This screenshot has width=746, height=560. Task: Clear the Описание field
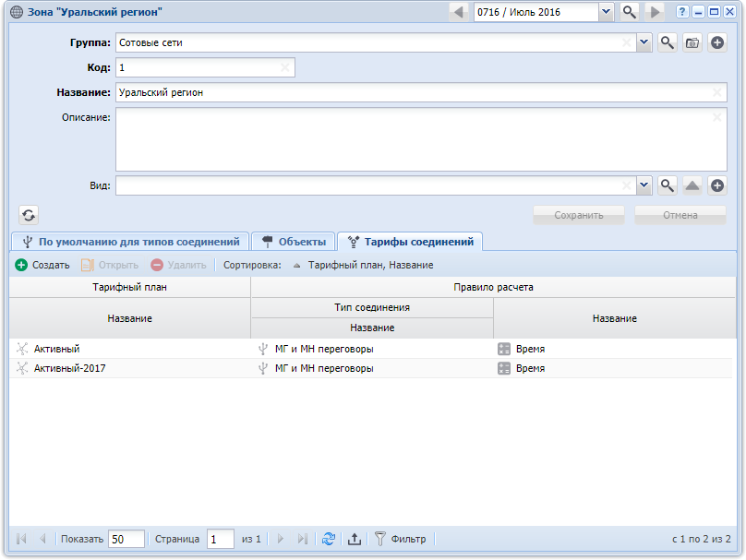click(x=717, y=117)
